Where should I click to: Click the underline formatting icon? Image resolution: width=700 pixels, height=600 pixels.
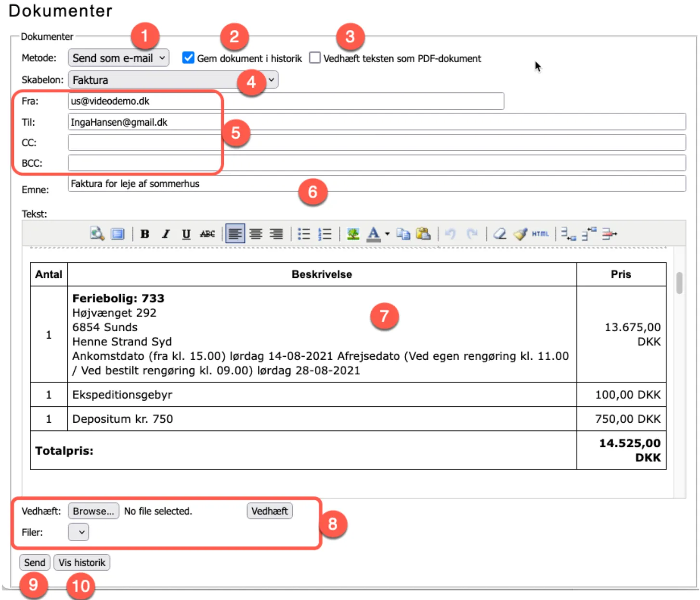tap(186, 234)
